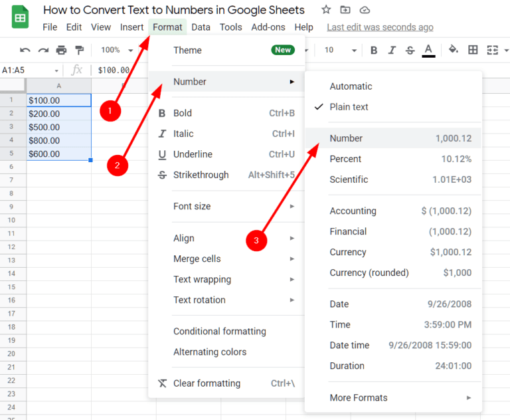Click the redo arrow icon

(x=43, y=50)
